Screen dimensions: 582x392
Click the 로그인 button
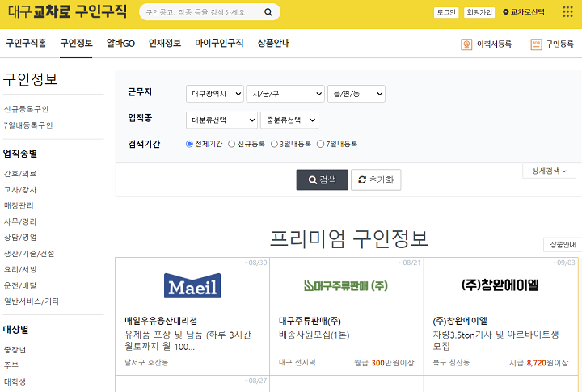tap(446, 12)
